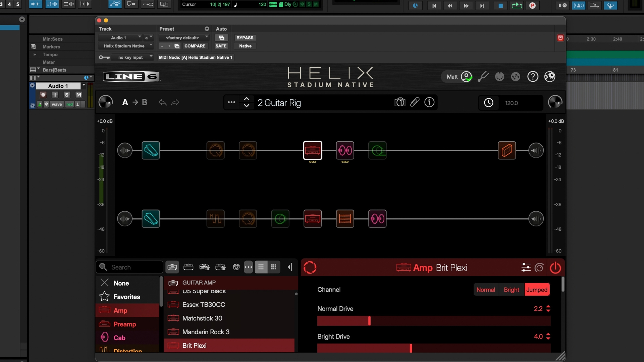Select the Normal channel option
644x362 pixels.
[486, 290]
